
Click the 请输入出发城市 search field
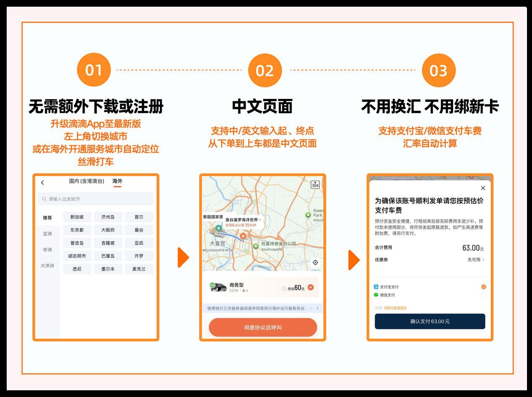tap(96, 199)
